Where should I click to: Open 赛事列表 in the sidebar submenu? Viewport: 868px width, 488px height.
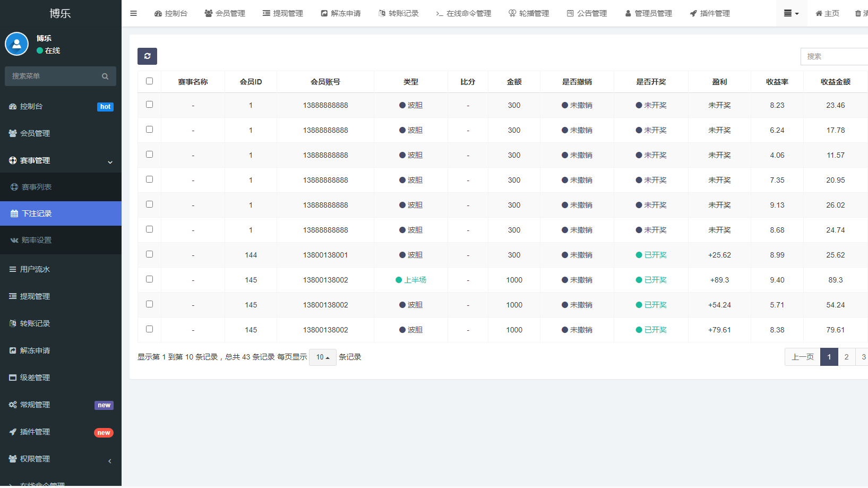(x=37, y=187)
